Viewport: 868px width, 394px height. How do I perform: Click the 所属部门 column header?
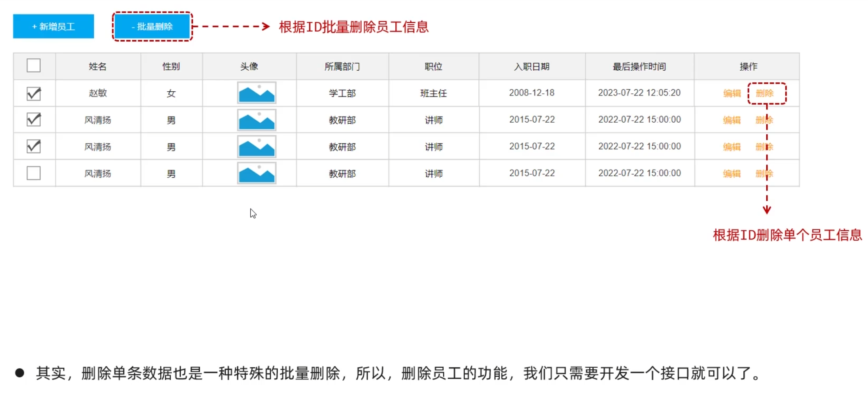point(342,66)
